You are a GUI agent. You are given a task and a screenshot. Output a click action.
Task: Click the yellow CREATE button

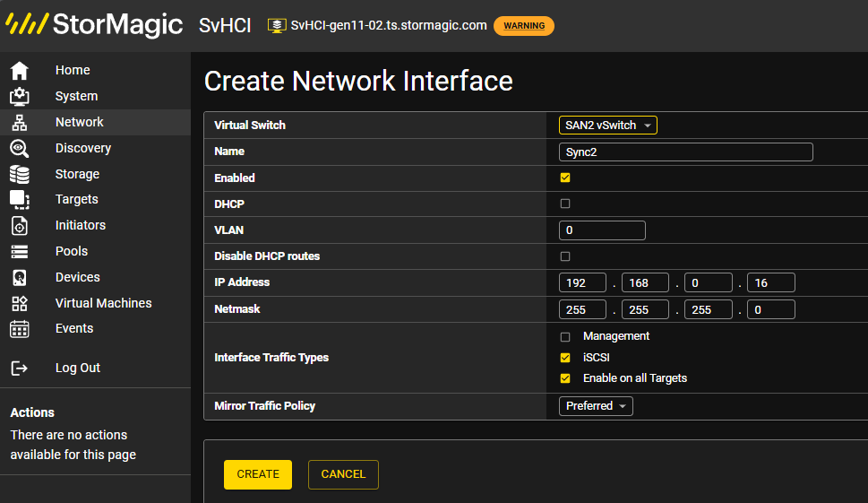point(258,474)
